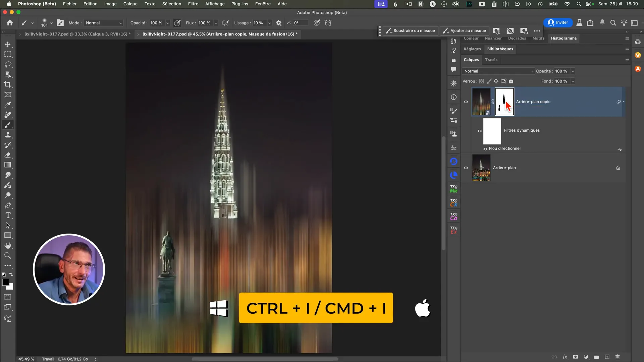Lock transparent pixels

coord(481,81)
